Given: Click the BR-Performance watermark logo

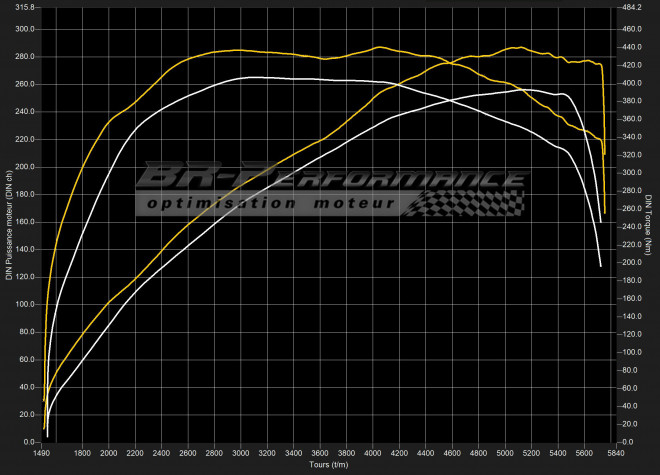Looking at the screenshot, I should tap(330, 180).
